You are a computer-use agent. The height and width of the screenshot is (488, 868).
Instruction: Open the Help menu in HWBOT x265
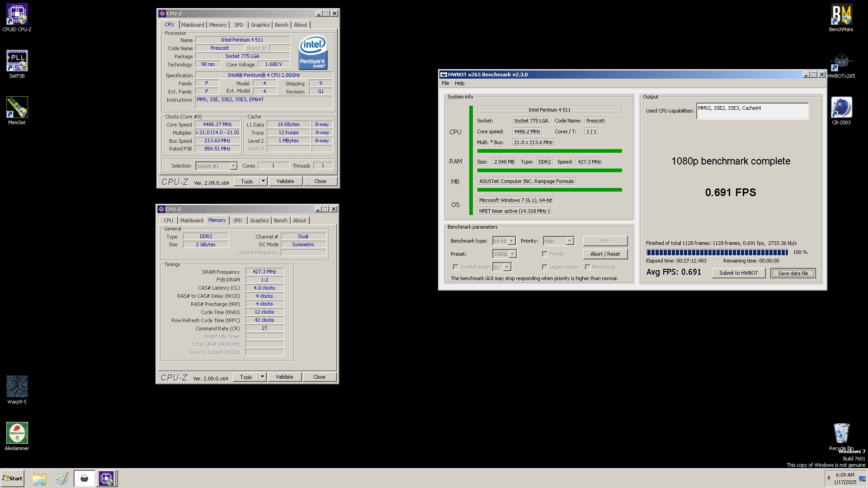click(459, 83)
